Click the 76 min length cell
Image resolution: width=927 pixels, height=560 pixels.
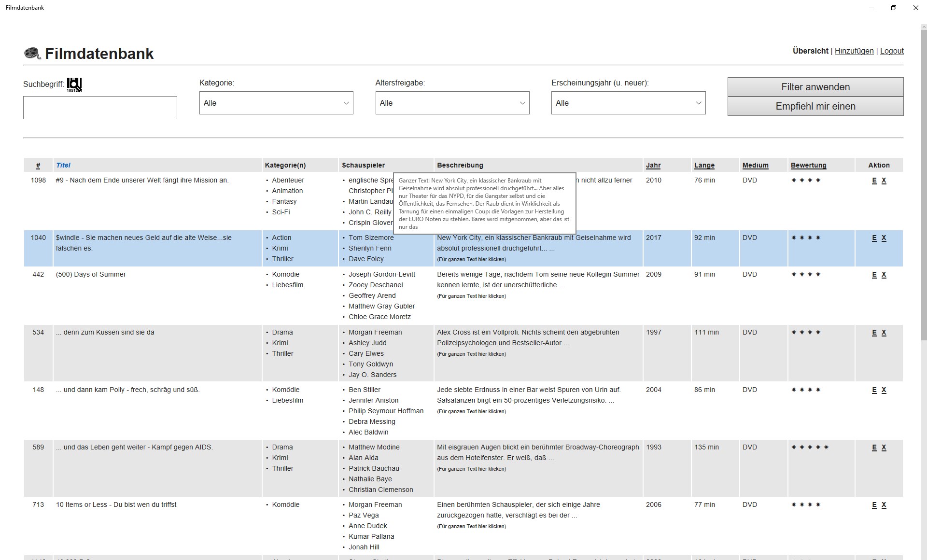704,180
